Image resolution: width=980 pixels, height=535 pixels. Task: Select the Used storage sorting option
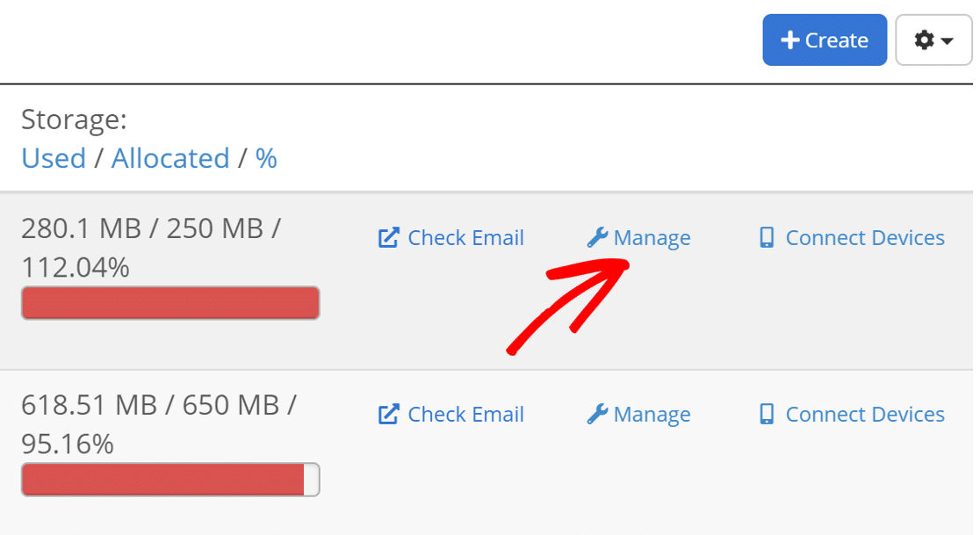pyautogui.click(x=54, y=158)
